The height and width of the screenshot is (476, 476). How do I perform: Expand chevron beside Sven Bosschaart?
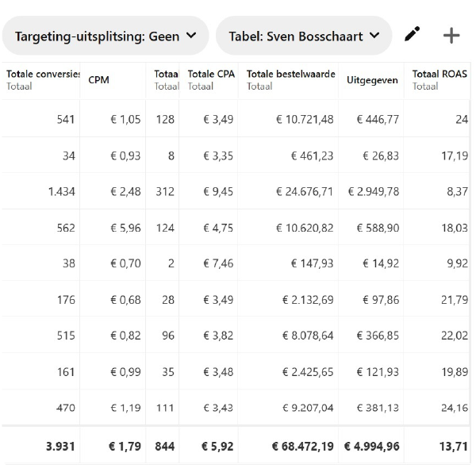(x=374, y=36)
